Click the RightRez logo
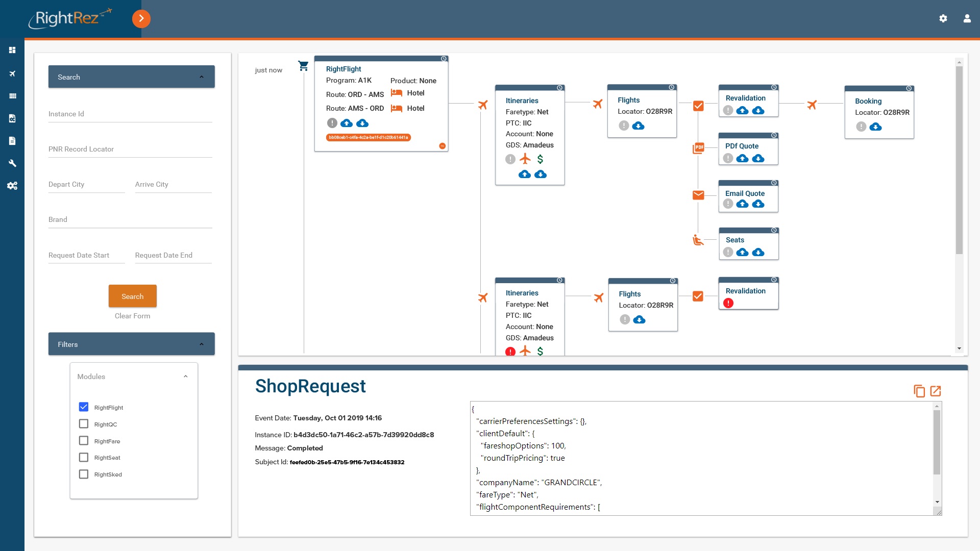980x551 pixels. 70,19
